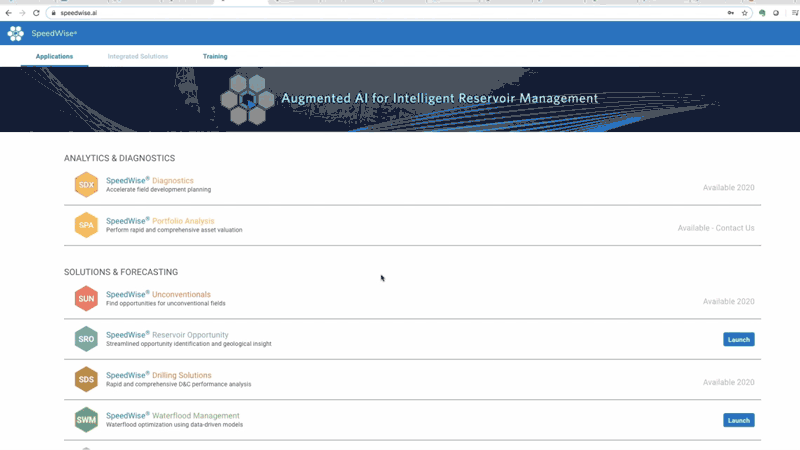
Task: Click 'Find opportunities for unconventional fields' text
Action: [x=166, y=303]
